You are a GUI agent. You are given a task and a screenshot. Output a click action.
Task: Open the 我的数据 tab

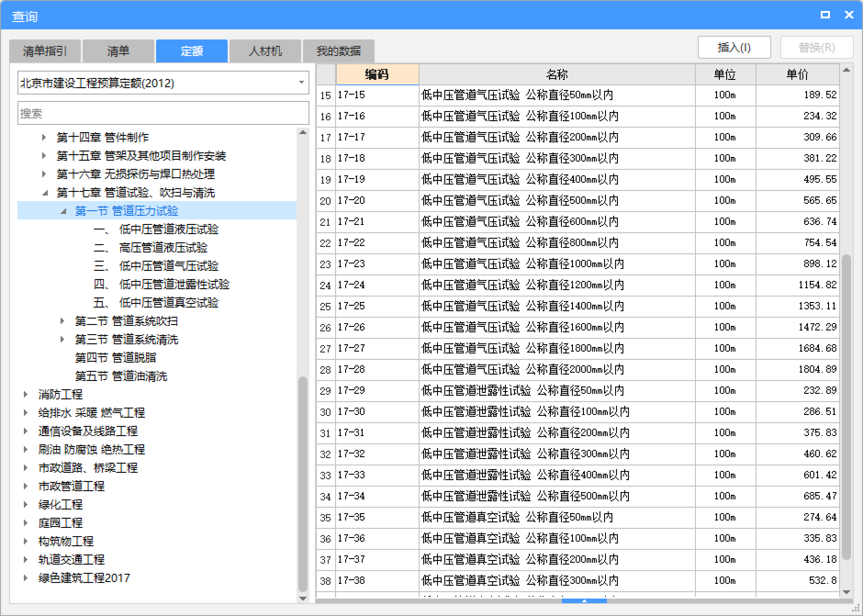point(339,51)
